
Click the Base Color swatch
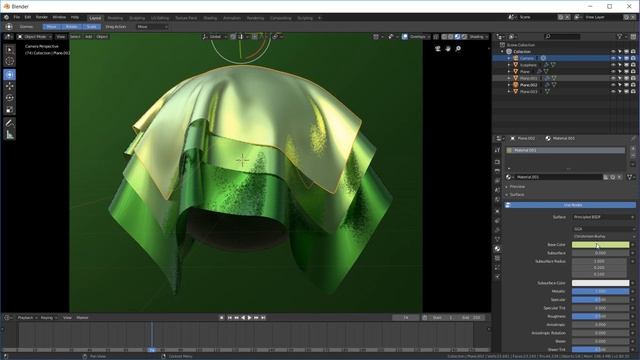tap(600, 245)
